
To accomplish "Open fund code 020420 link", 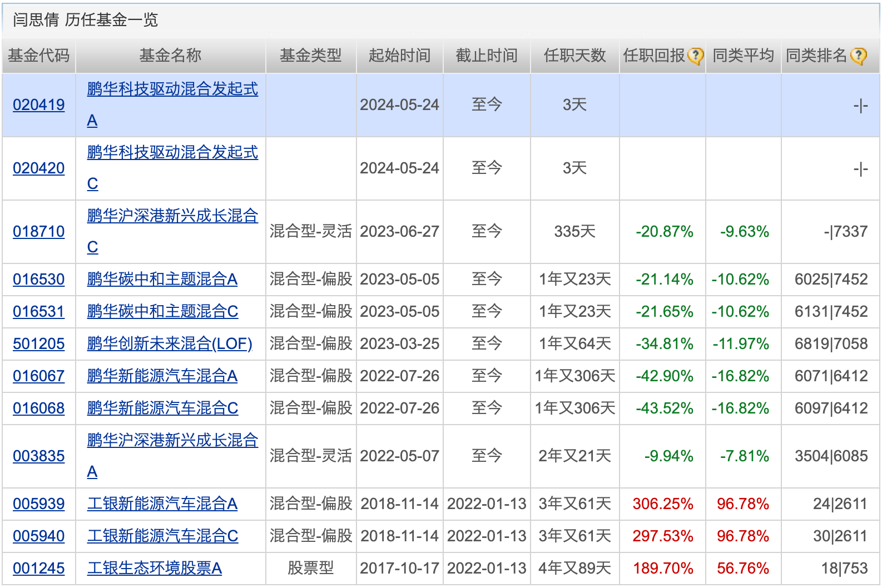I will pos(39,168).
